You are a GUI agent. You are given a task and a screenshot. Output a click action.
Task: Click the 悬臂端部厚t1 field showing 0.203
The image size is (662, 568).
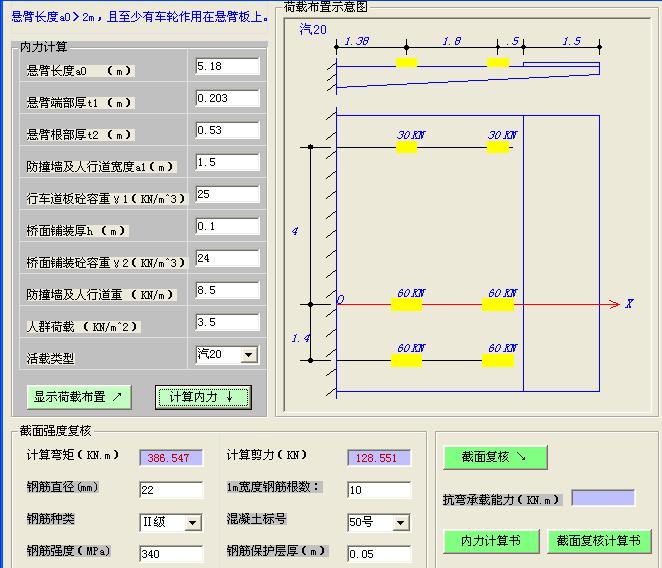(x=228, y=98)
